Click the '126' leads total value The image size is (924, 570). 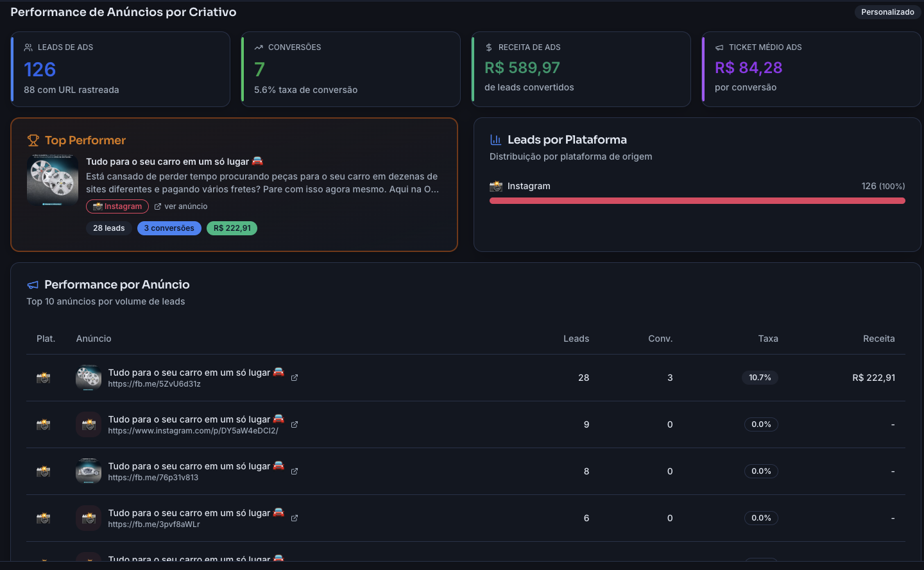(x=40, y=69)
